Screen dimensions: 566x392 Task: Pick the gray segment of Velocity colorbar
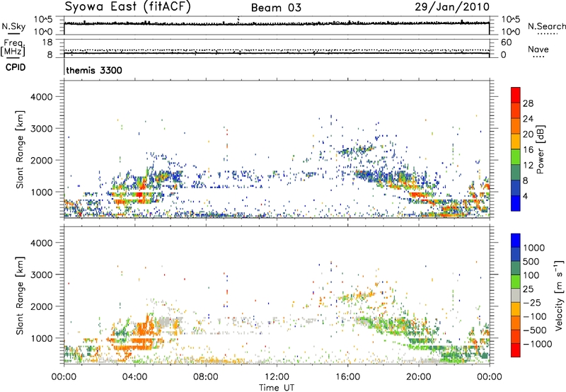point(516,295)
